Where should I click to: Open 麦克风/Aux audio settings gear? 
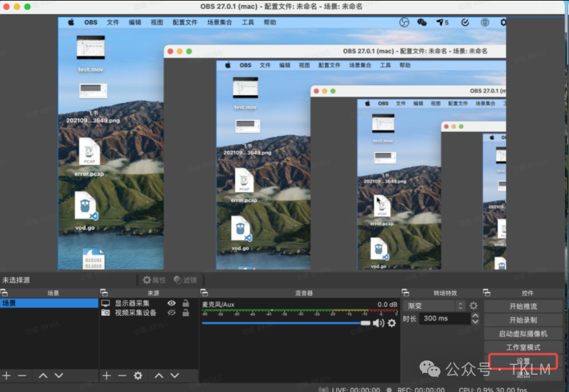tap(391, 323)
